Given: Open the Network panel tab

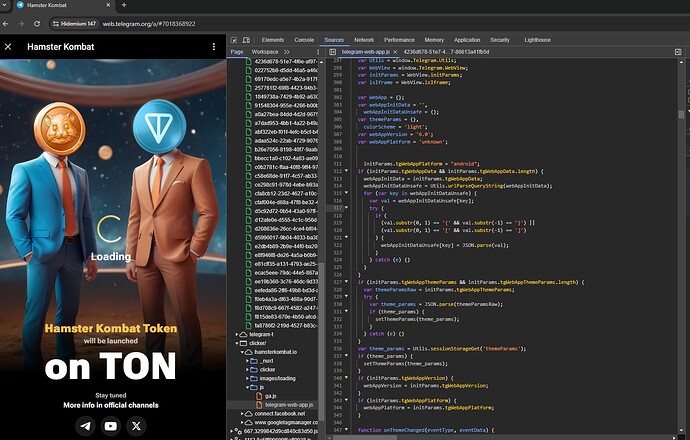Looking at the screenshot, I should (364, 40).
